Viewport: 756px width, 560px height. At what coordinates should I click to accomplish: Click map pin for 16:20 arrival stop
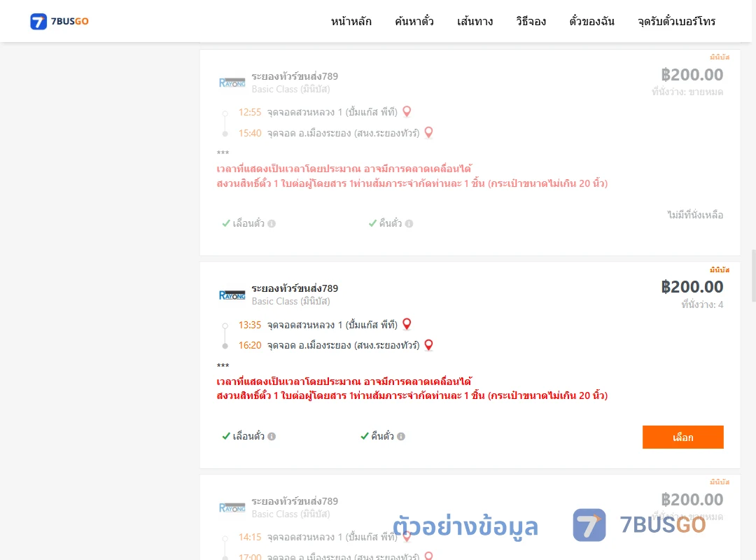[x=428, y=345]
